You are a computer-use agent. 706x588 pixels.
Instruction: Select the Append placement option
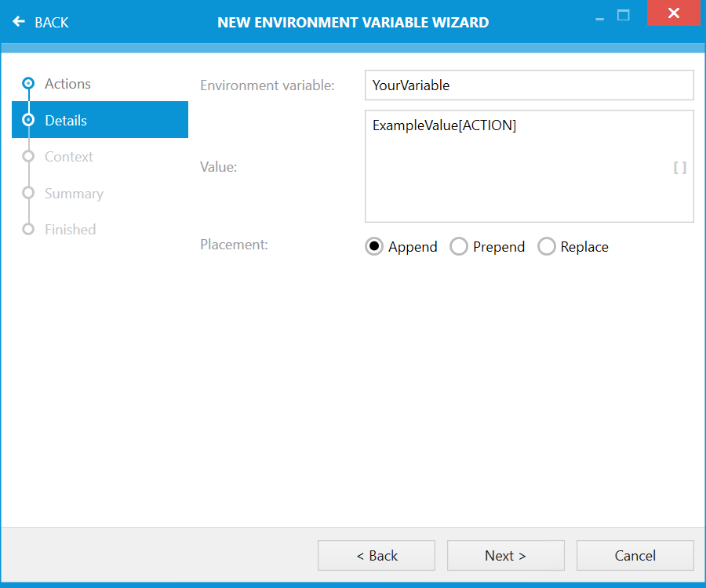coord(374,246)
